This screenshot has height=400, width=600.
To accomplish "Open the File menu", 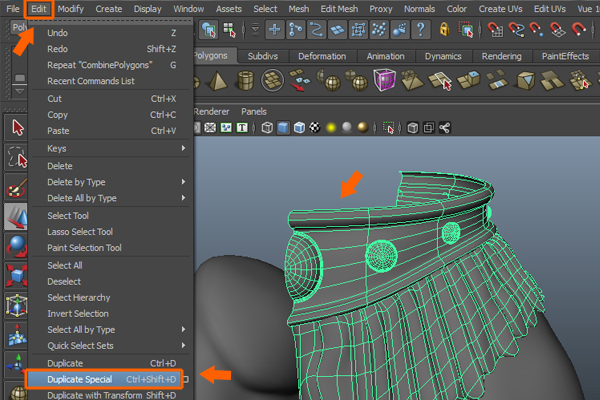I will (x=13, y=9).
